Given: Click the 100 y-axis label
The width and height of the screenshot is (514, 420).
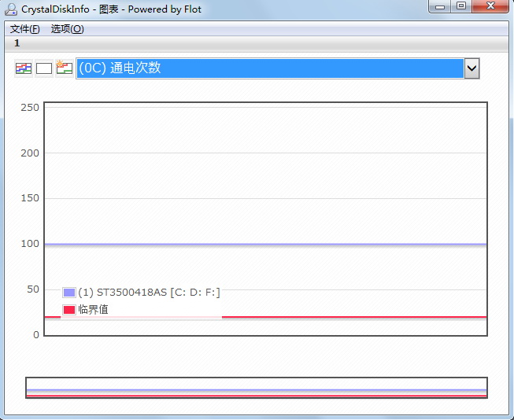Looking at the screenshot, I should [x=30, y=244].
